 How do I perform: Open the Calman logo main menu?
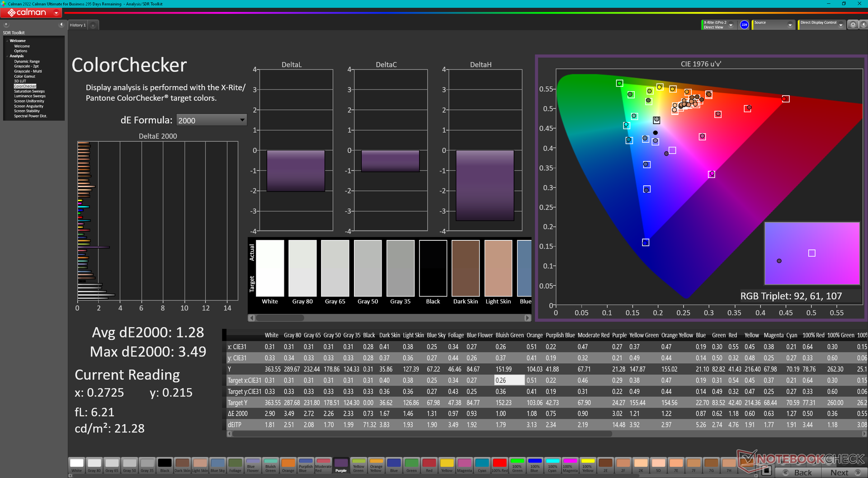point(31,13)
